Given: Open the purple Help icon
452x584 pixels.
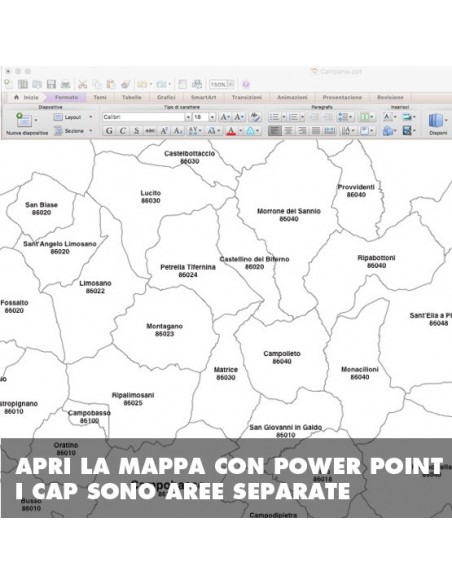Looking at the screenshot, I should 246,85.
